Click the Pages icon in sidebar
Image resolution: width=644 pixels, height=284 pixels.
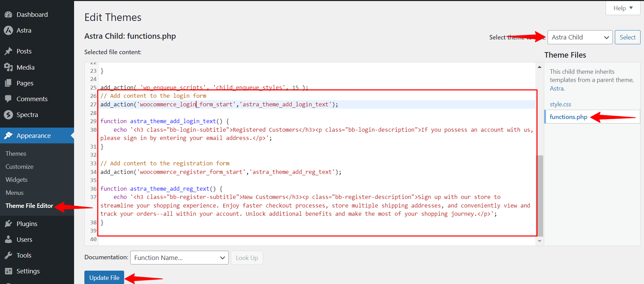(8, 83)
